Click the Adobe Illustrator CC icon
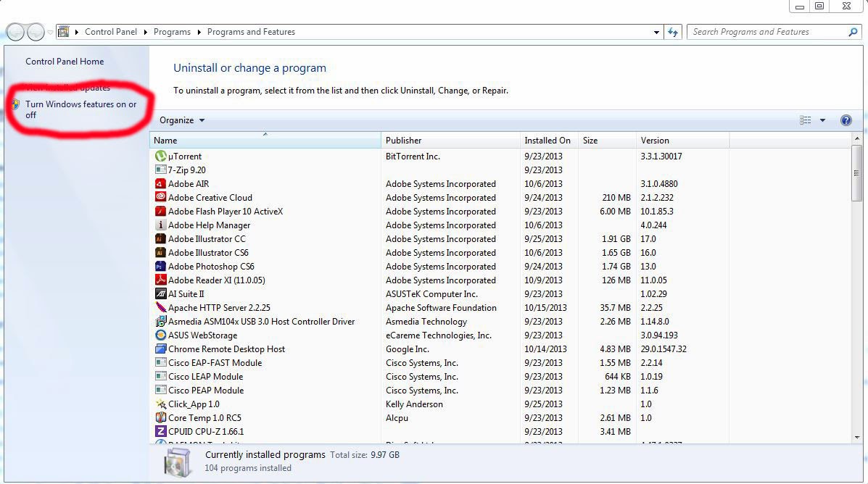868x484 pixels. click(160, 239)
